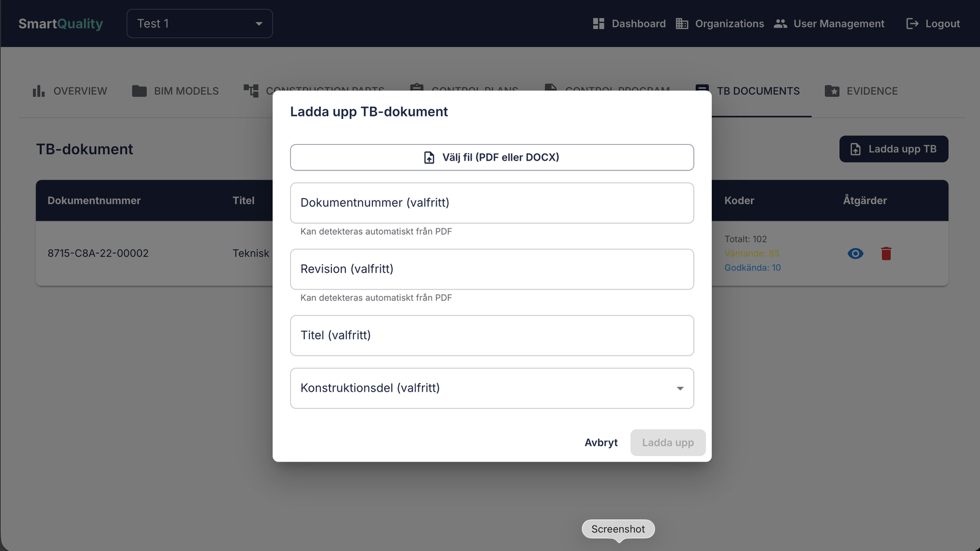Viewport: 980px width, 551px height.
Task: Click the Godkända: 10 text
Action: pos(753,268)
